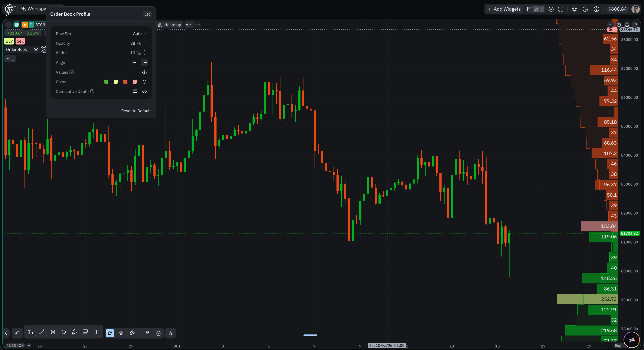Image resolution: width=644 pixels, height=350 pixels.
Task: Toggle dark mode moon icon
Action: coord(585,9)
